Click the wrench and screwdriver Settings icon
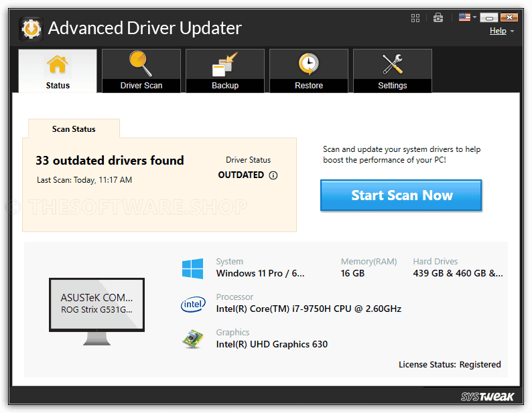The image size is (532, 413). pos(393,64)
